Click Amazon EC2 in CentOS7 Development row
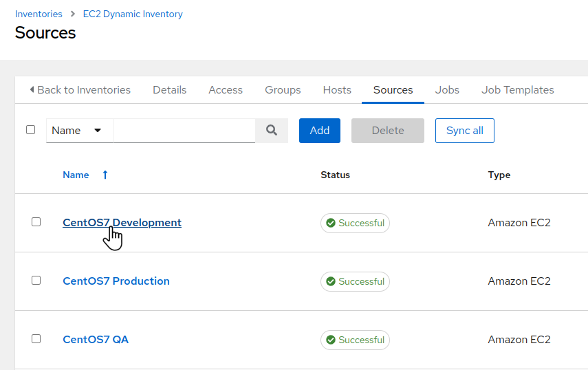 (x=519, y=223)
